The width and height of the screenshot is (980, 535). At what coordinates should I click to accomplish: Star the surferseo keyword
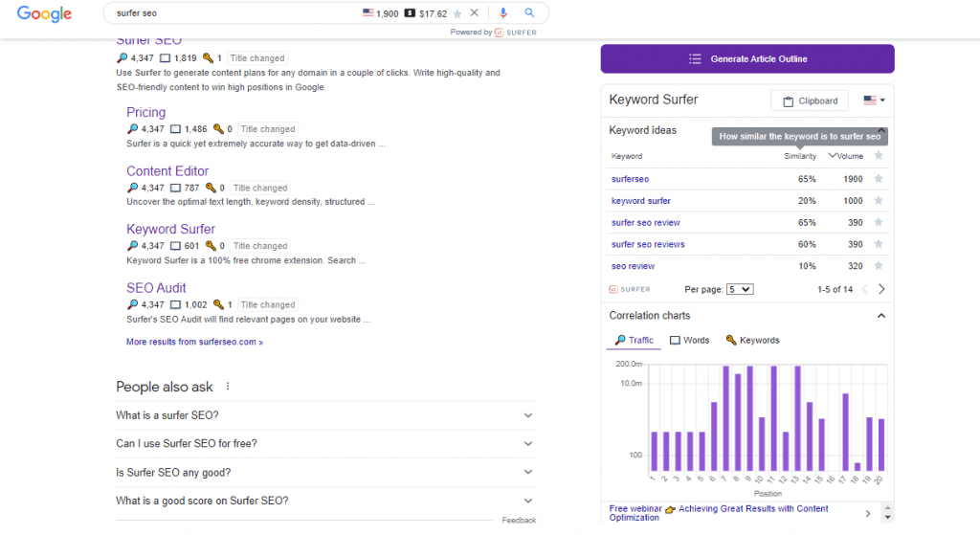[x=879, y=179]
